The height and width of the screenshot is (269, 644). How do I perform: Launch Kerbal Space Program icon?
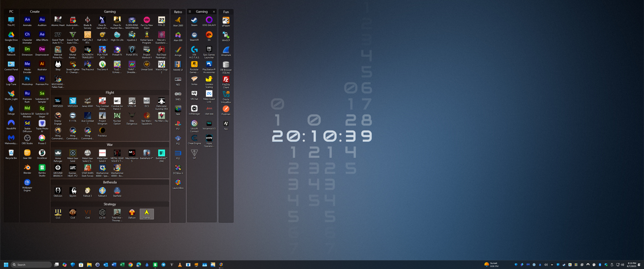pyautogui.click(x=147, y=37)
